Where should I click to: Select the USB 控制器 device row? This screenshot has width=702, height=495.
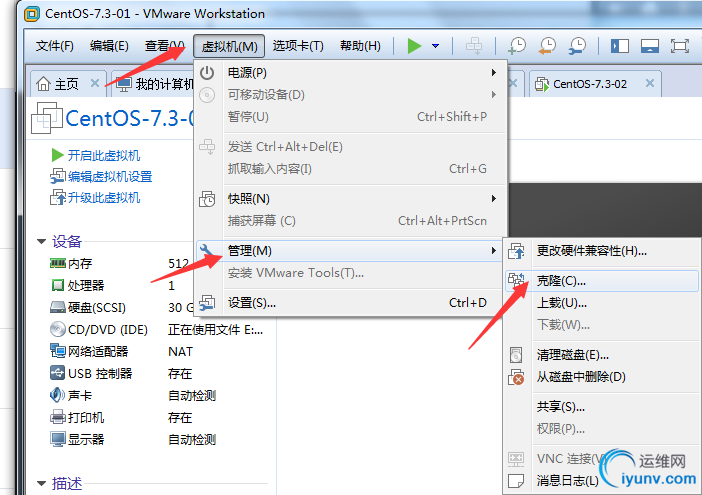click(121, 374)
